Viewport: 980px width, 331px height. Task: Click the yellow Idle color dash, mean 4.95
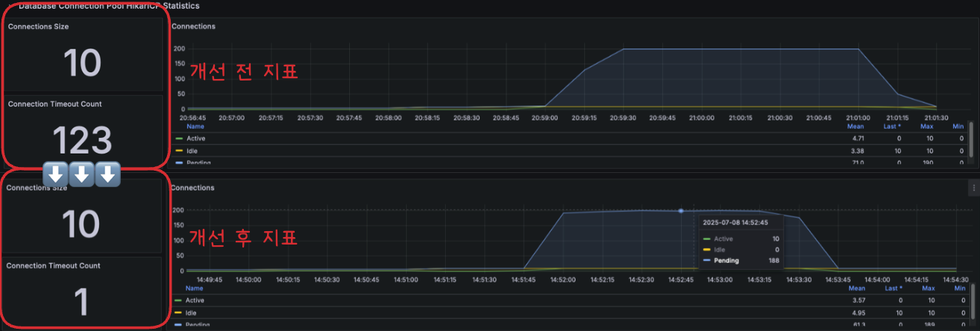pyautogui.click(x=178, y=312)
